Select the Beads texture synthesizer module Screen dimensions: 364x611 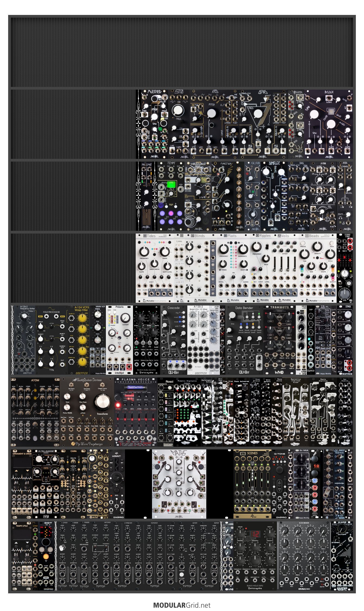tap(318, 268)
